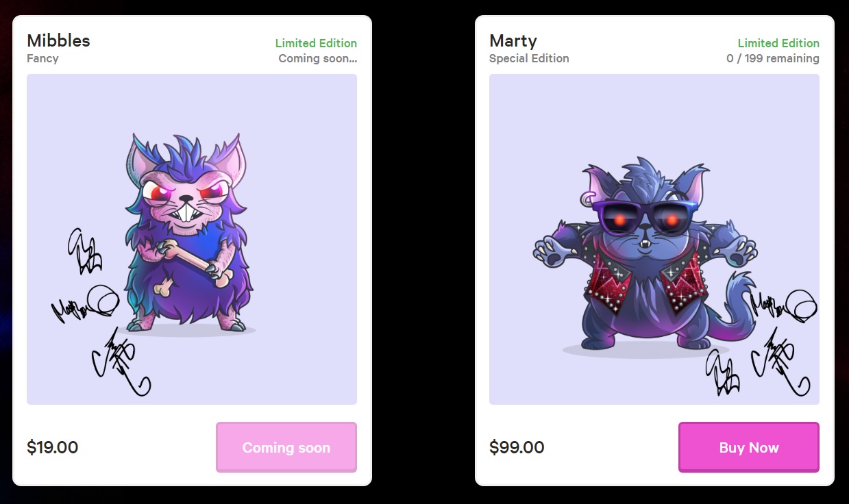Image resolution: width=849 pixels, height=504 pixels.
Task: Click the signatures beside Marty's tail
Action: coord(762,342)
